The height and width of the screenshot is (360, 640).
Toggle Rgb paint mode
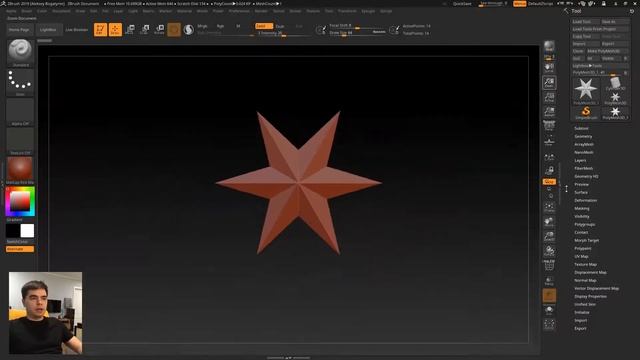(220, 26)
